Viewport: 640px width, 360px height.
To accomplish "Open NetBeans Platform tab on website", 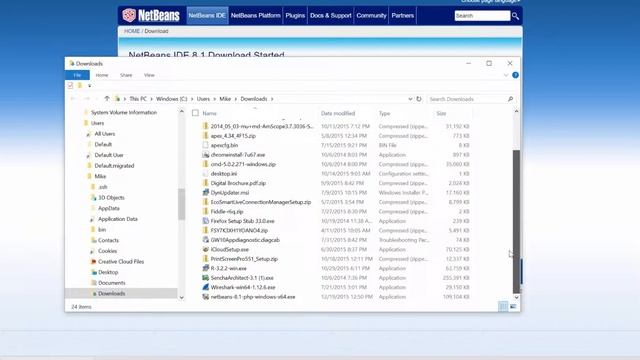I will [x=256, y=16].
